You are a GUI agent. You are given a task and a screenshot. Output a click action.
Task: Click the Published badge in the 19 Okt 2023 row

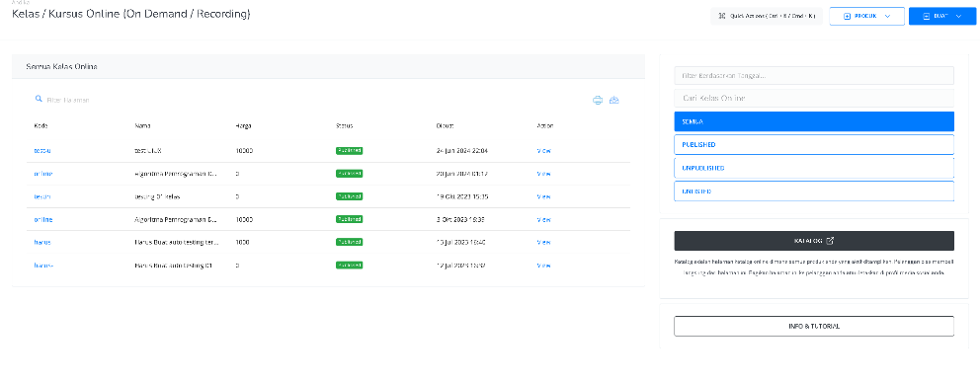click(x=350, y=196)
